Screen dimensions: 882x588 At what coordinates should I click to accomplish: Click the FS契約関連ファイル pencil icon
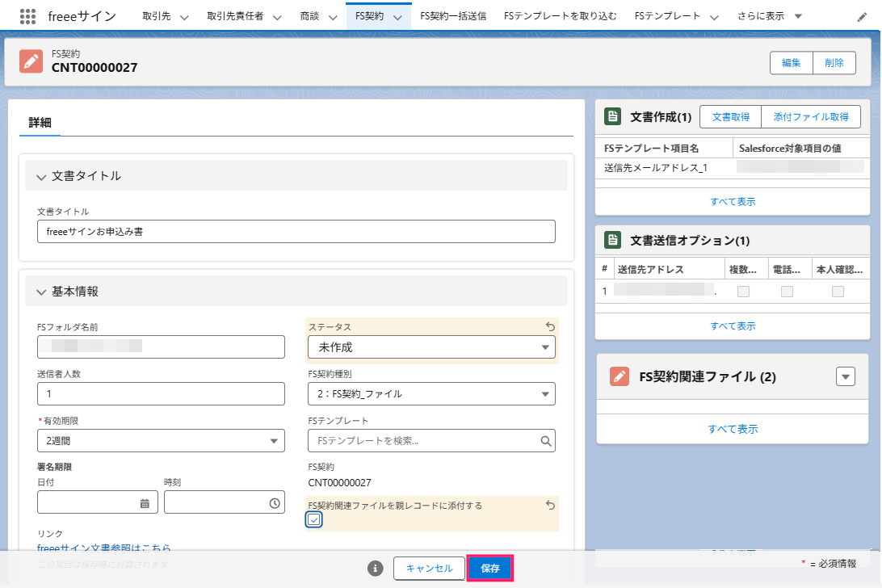click(x=619, y=376)
